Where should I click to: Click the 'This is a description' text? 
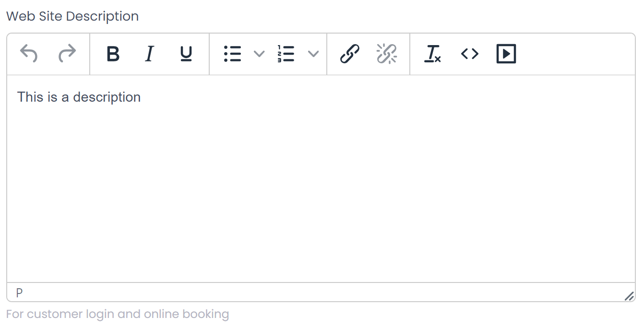tap(79, 97)
